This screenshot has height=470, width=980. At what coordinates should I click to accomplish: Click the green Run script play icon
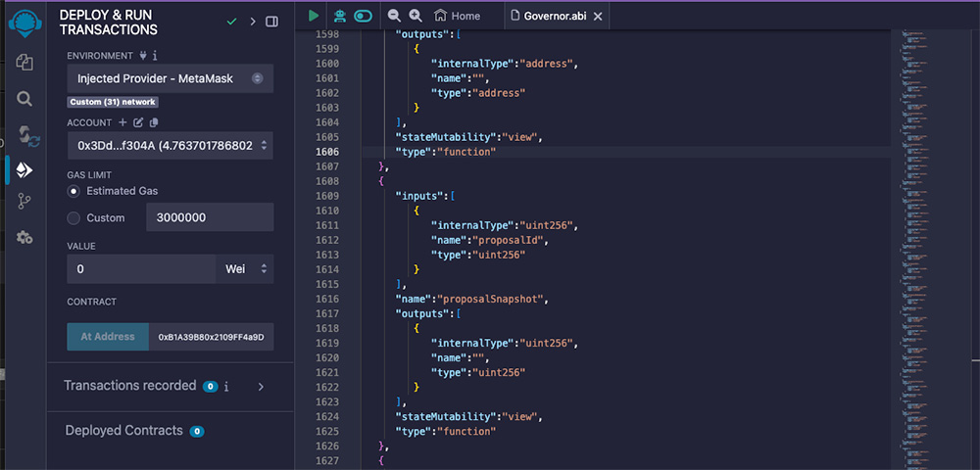(x=313, y=16)
